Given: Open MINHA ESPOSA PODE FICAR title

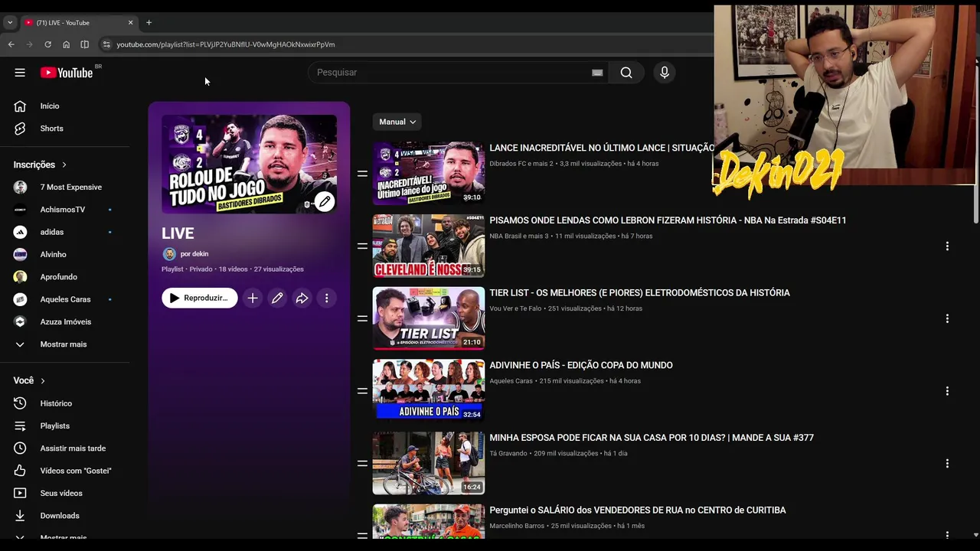Looking at the screenshot, I should pos(652,438).
